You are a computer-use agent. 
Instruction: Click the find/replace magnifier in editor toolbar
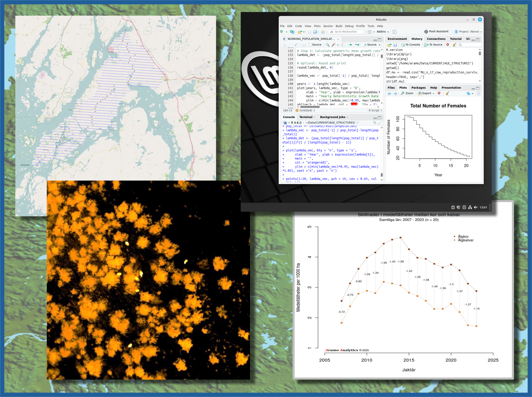[328, 45]
